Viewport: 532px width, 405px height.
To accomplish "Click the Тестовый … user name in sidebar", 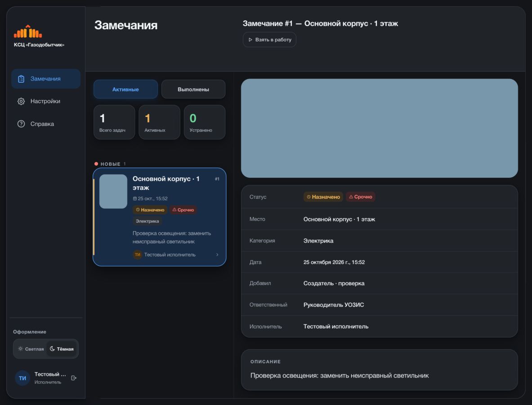I will point(50,374).
